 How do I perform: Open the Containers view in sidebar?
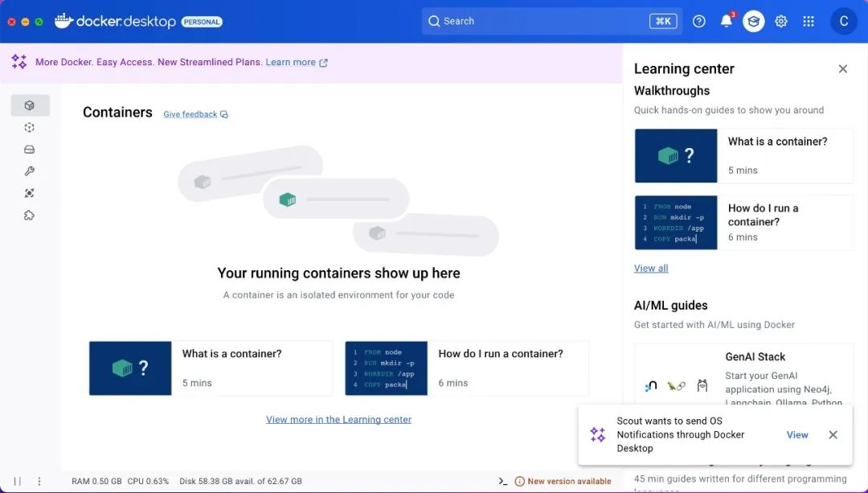point(30,105)
